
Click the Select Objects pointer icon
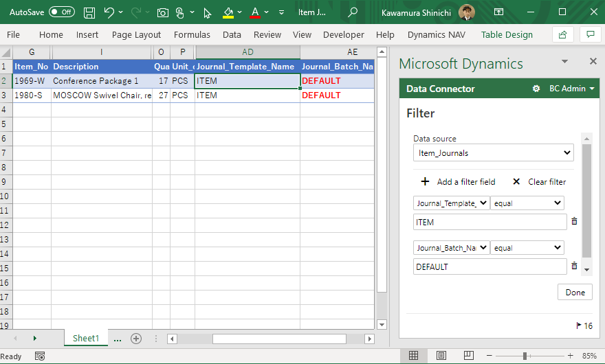[x=207, y=13]
